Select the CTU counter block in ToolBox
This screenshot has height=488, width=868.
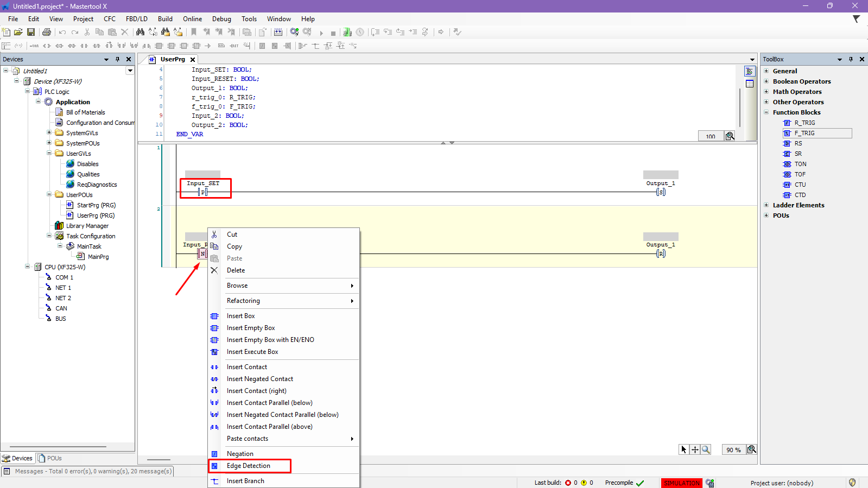click(x=800, y=185)
